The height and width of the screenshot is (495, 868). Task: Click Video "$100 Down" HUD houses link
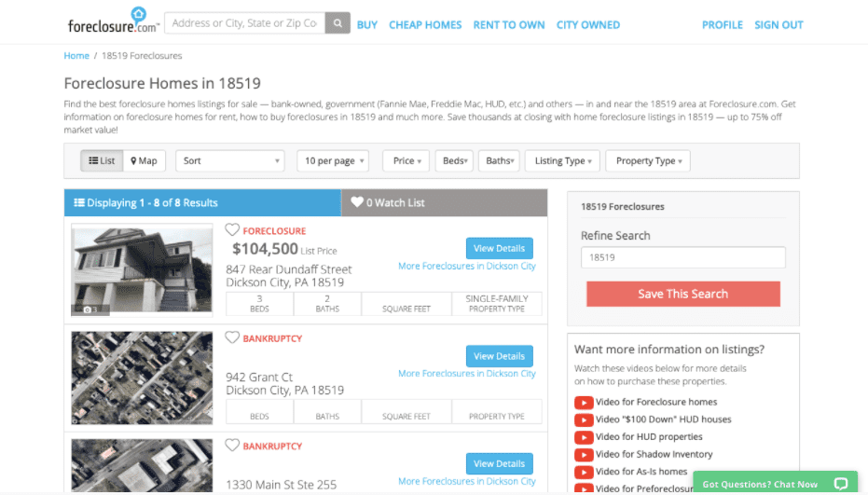663,419
